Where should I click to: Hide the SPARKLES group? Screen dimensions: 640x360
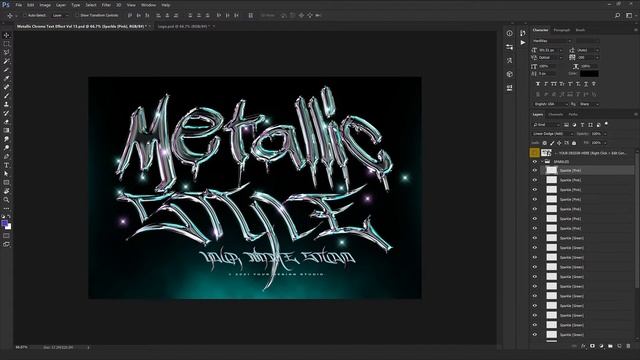click(x=535, y=162)
